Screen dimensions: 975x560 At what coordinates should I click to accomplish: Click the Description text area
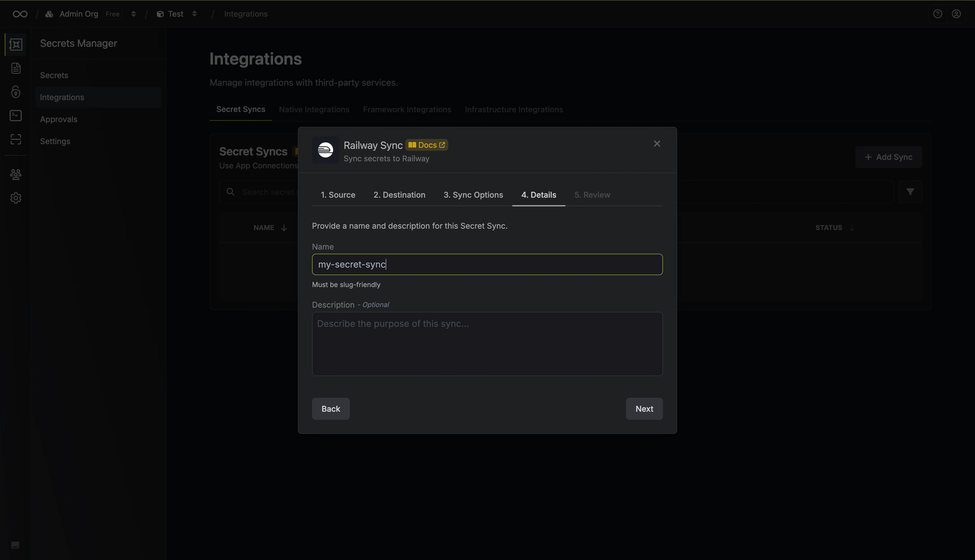[x=487, y=344]
